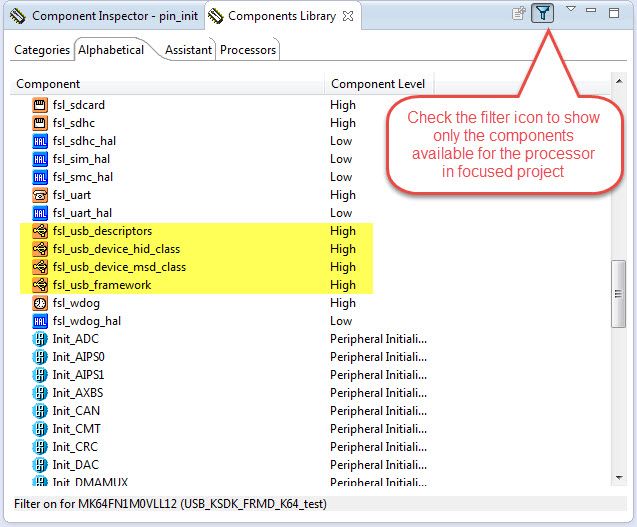Click the fsl_usb_device_hid_class USB icon
Viewport: 637px width, 527px height.
pos(40,249)
